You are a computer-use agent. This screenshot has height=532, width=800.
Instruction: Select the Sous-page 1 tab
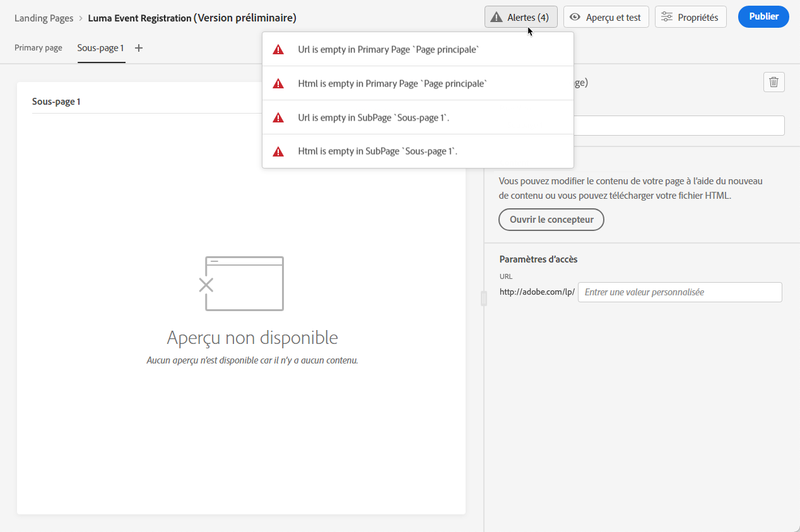point(101,48)
